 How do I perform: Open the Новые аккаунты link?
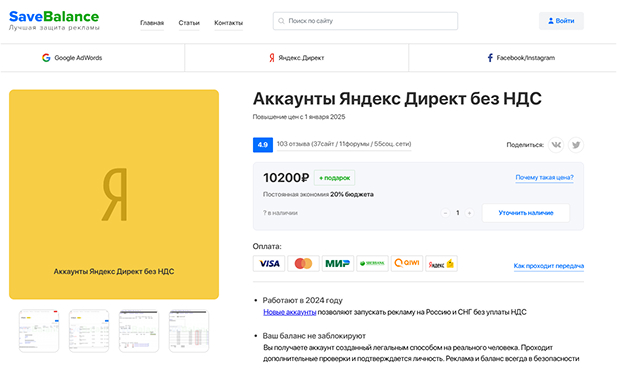pos(290,312)
